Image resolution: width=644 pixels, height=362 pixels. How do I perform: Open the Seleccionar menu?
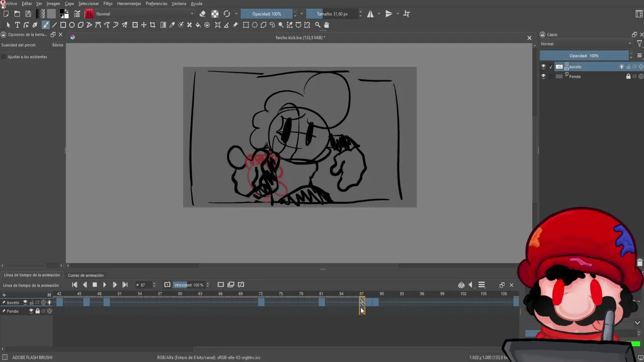coord(89,4)
